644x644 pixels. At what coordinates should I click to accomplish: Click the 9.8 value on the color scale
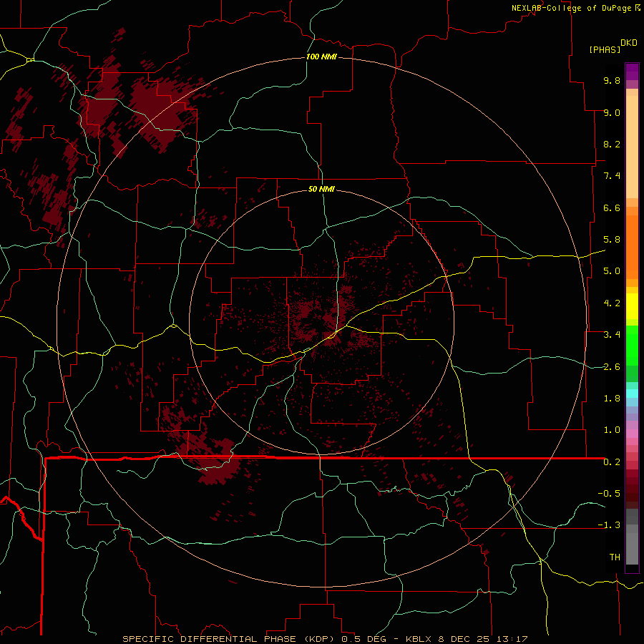612,80
